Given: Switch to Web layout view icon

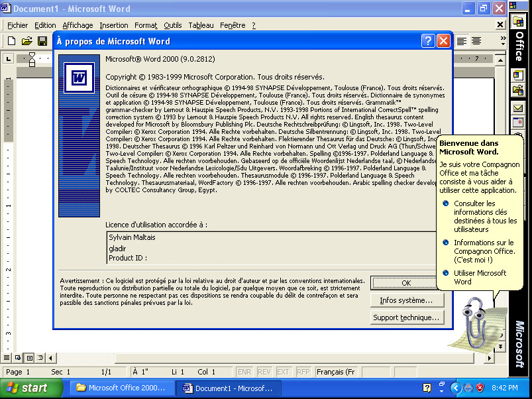Looking at the screenshot, I should tap(18, 358).
